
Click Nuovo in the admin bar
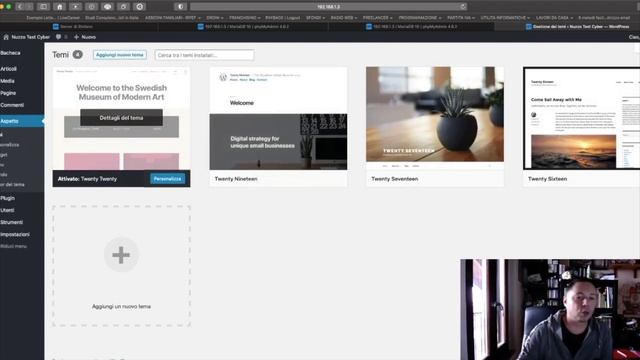(x=88, y=37)
